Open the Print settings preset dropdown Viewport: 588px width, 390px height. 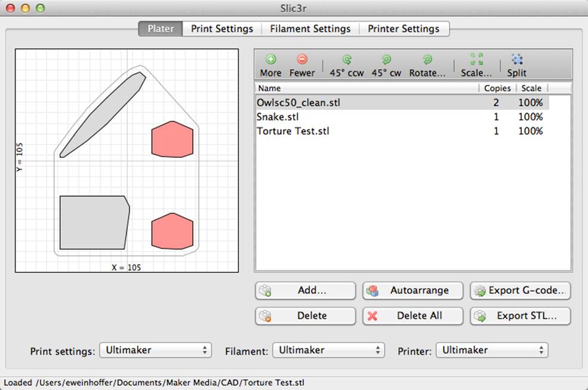coord(156,350)
